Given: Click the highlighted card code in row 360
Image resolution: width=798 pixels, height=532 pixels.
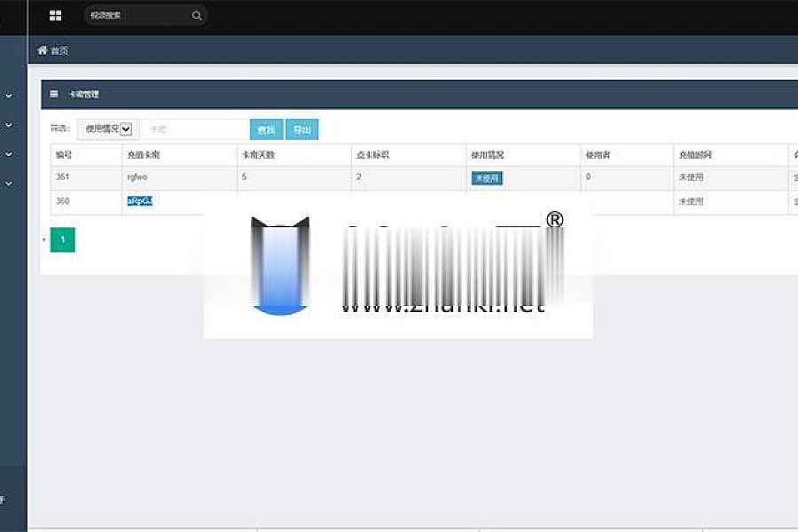Looking at the screenshot, I should [x=139, y=201].
